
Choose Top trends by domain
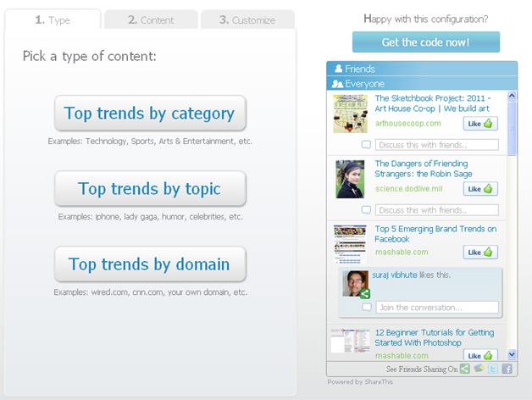tap(150, 264)
